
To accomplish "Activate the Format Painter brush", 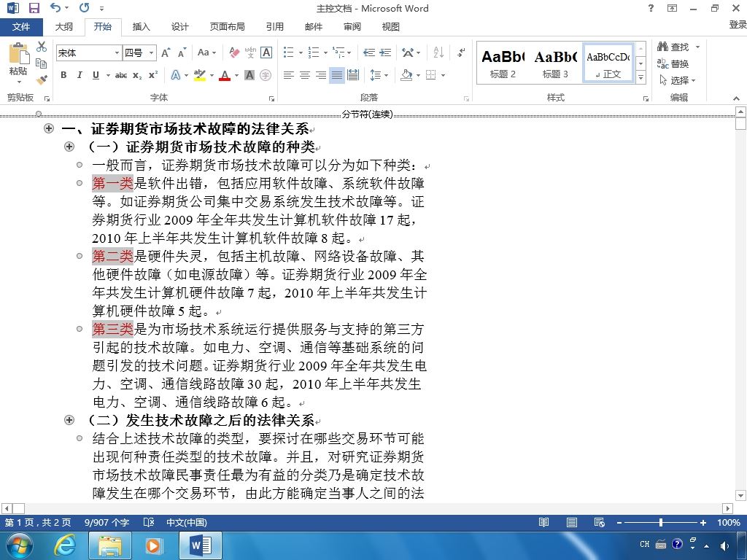I will point(42,79).
